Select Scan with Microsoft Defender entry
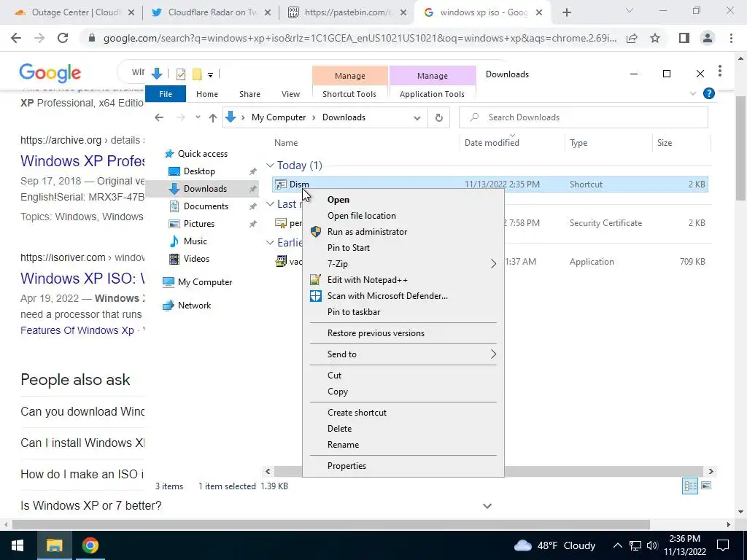 tap(403, 296)
